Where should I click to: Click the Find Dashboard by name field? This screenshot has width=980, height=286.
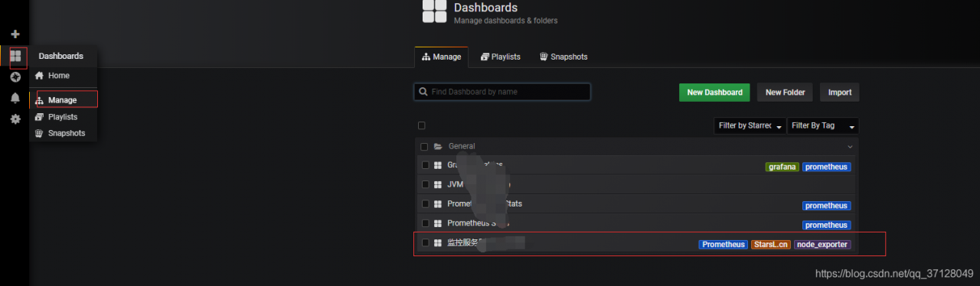click(502, 92)
